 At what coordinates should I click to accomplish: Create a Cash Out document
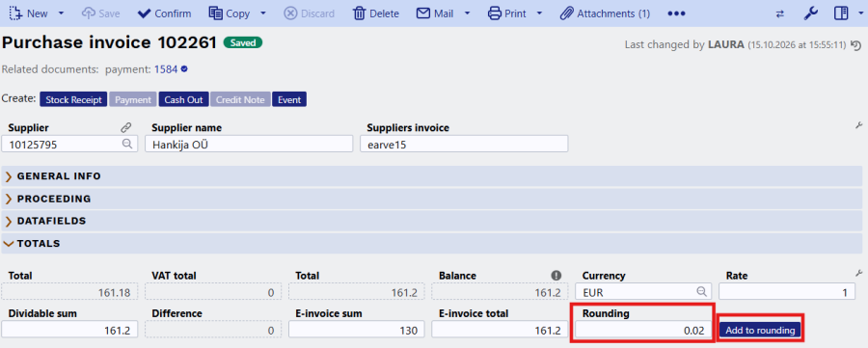(183, 99)
